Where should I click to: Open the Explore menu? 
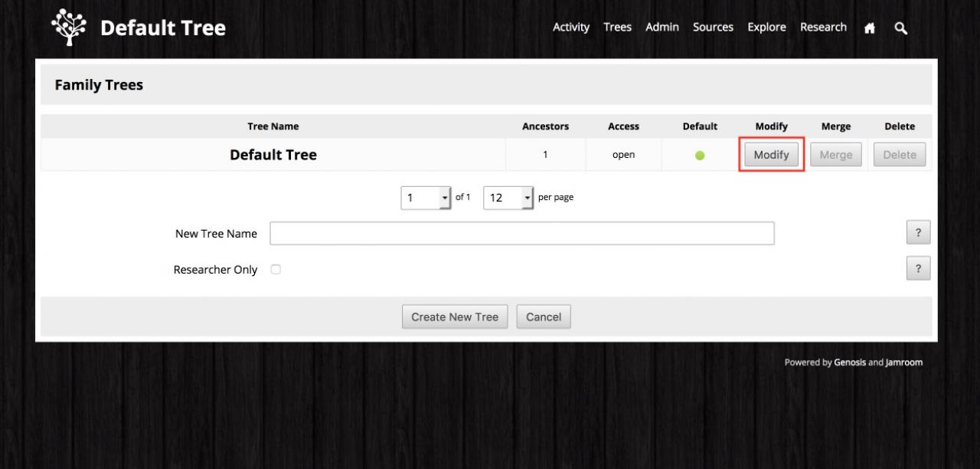click(766, 28)
